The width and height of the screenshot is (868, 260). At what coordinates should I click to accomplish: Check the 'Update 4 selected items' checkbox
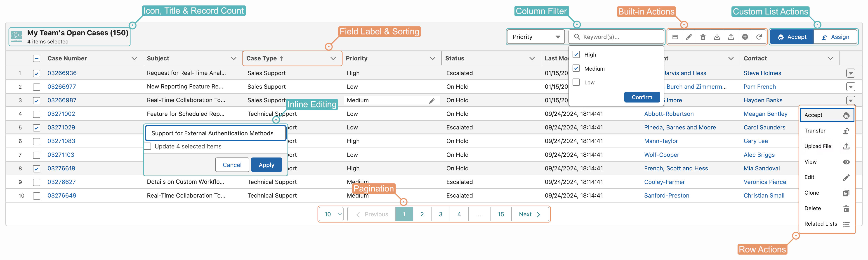tap(148, 146)
